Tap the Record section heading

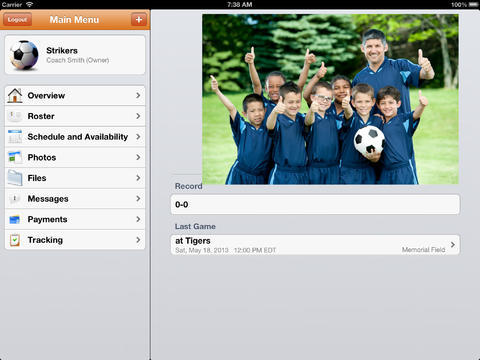[189, 186]
